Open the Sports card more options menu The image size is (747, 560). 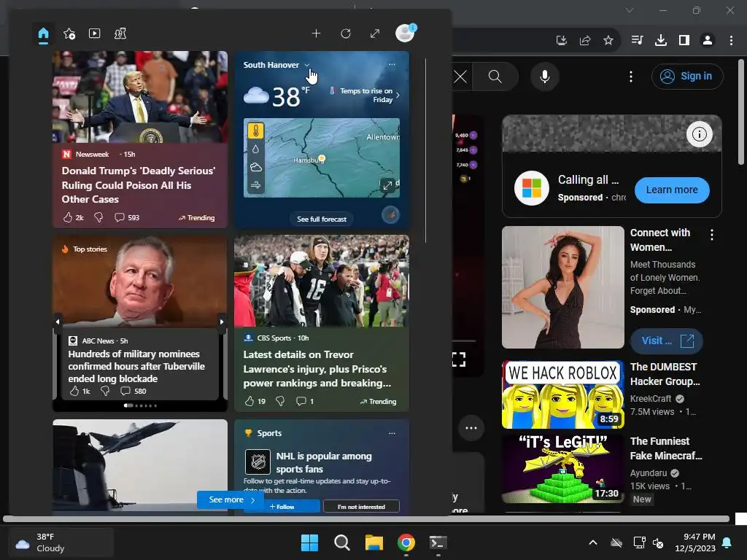coord(392,433)
